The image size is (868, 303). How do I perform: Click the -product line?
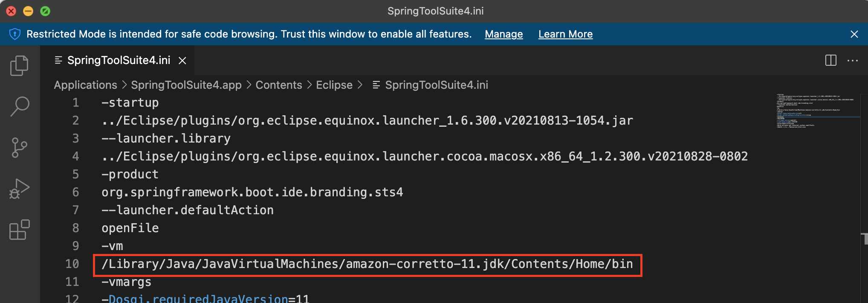[130, 175]
